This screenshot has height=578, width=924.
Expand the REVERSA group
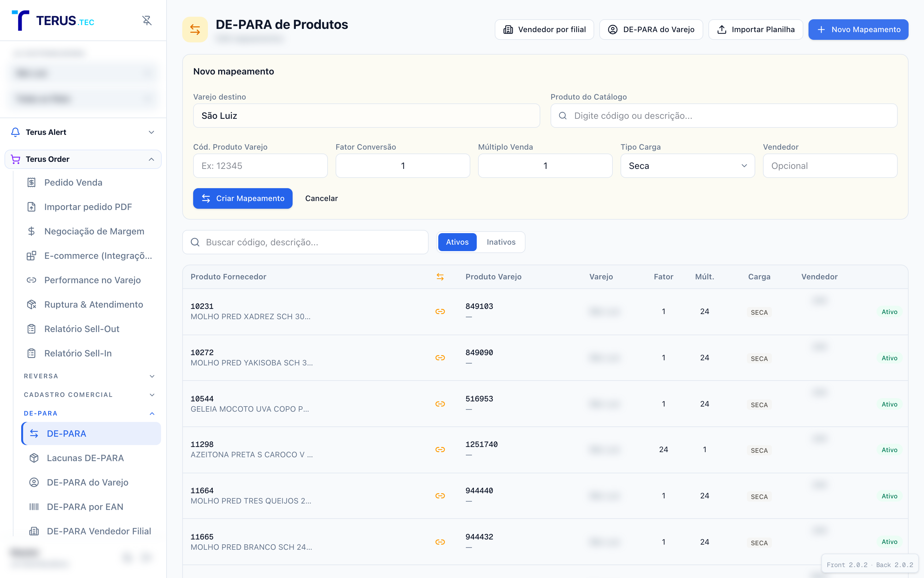pos(152,376)
